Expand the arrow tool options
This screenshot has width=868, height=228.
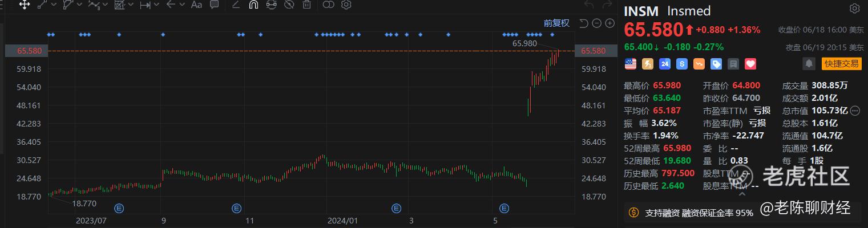tap(182, 5)
